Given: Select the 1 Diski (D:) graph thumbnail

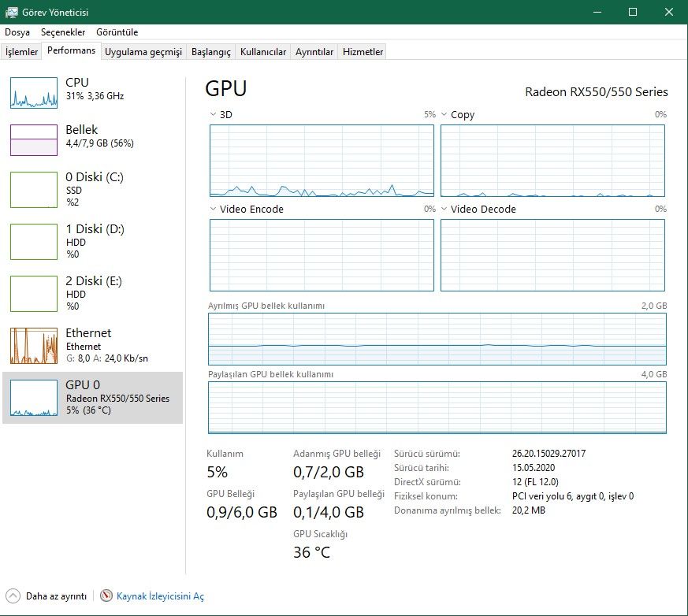Looking at the screenshot, I should (34, 242).
